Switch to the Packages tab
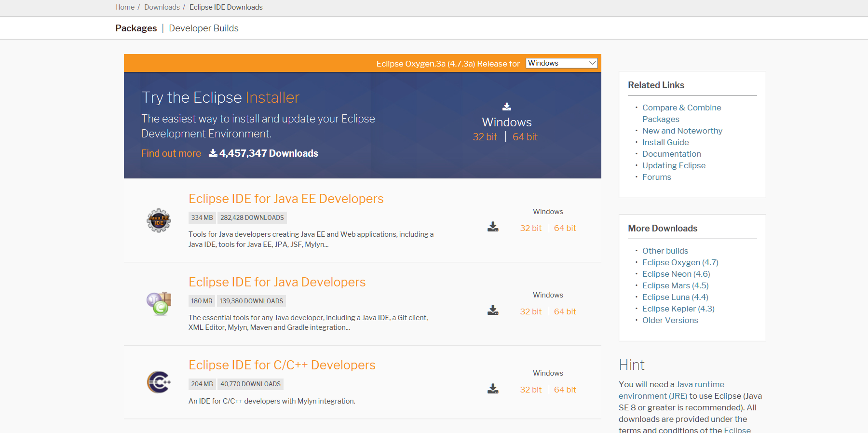 click(x=136, y=28)
